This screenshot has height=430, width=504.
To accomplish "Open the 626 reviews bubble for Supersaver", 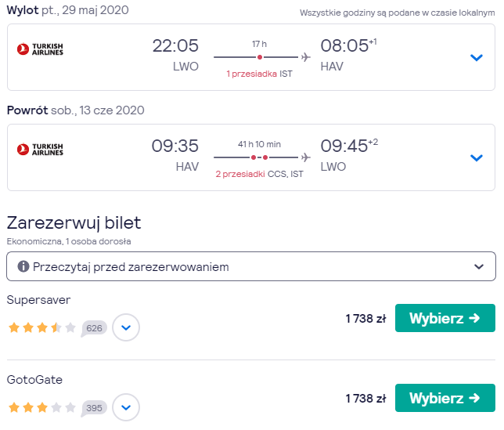I will (x=94, y=328).
